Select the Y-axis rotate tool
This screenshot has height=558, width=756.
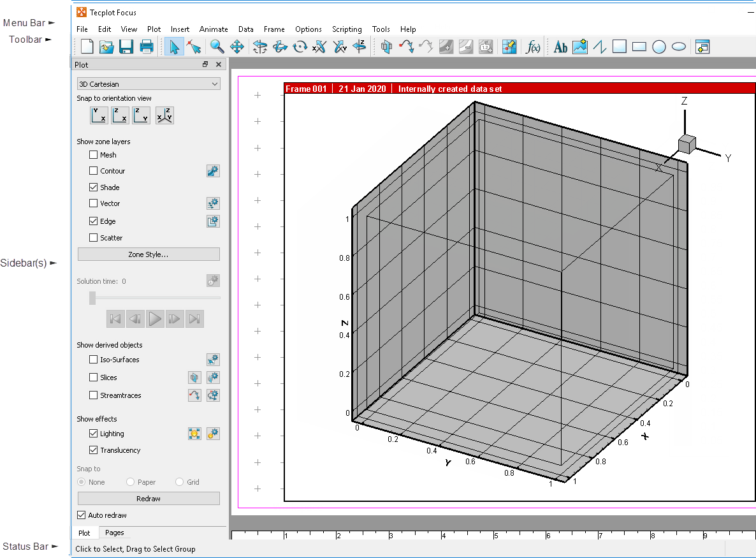(339, 47)
